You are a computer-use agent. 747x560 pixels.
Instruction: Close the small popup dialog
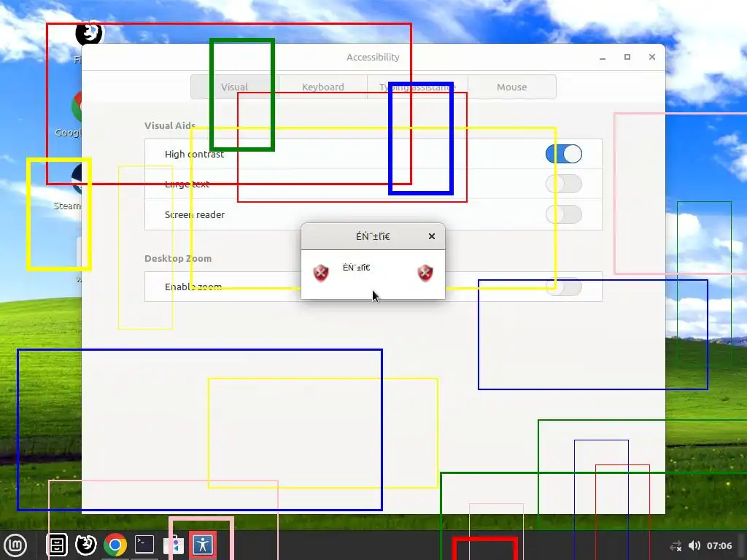tap(432, 236)
